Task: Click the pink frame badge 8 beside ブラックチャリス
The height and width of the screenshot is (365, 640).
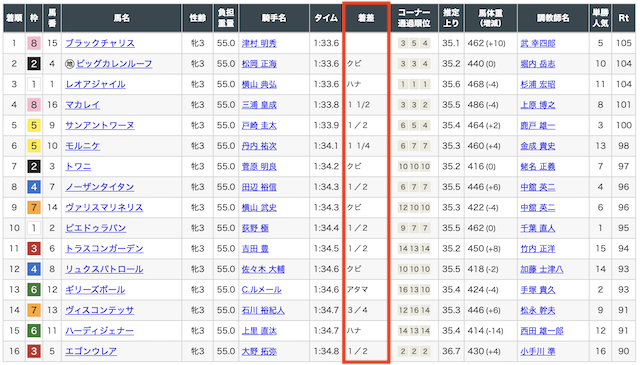Action: click(x=34, y=43)
